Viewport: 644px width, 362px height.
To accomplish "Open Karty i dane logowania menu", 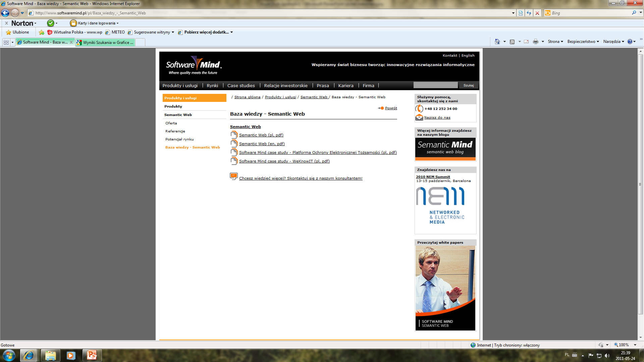I will coord(94,23).
